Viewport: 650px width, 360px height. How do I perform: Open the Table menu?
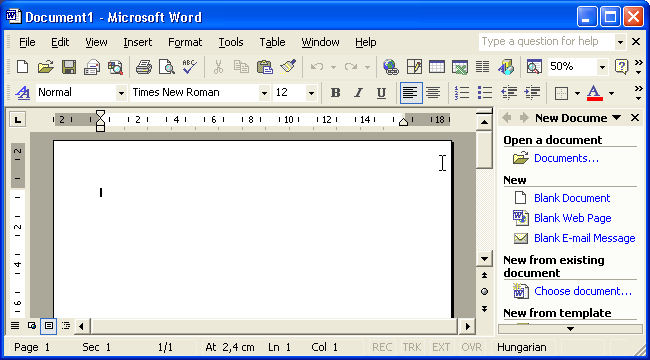pyautogui.click(x=272, y=42)
